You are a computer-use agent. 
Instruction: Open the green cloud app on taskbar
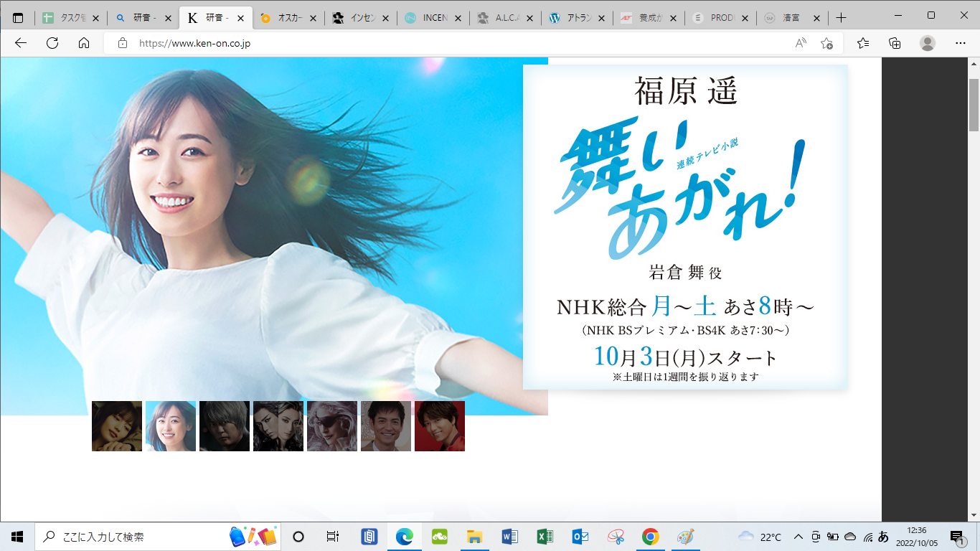click(440, 537)
